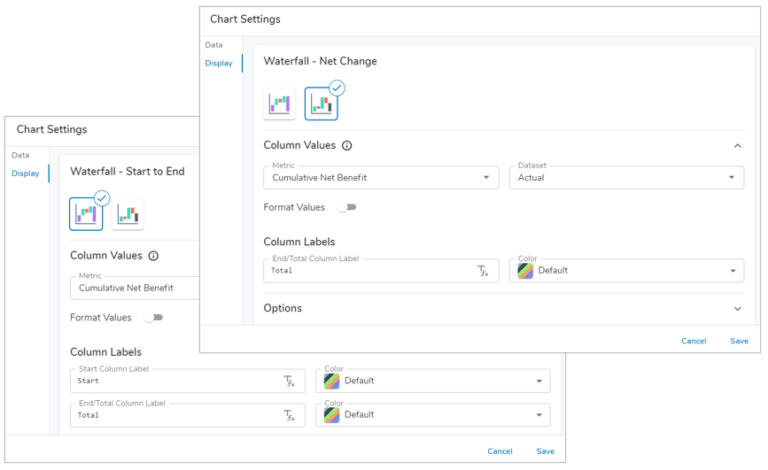Click color swatch beside back dialog Total label
This screenshot has width=768, height=470.
tap(332, 415)
